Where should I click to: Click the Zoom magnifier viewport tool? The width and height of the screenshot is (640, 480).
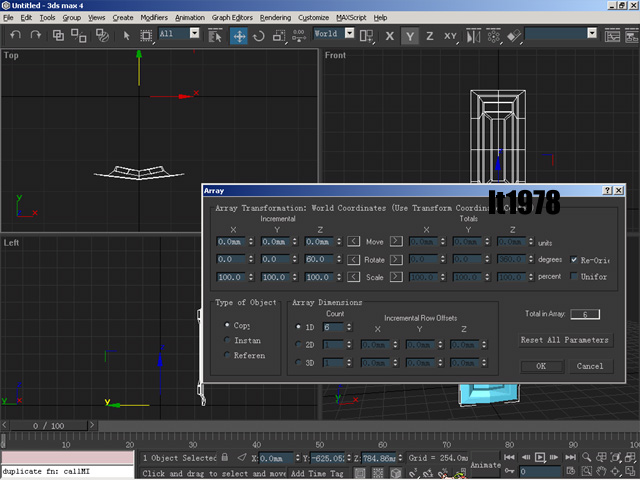[586, 457]
